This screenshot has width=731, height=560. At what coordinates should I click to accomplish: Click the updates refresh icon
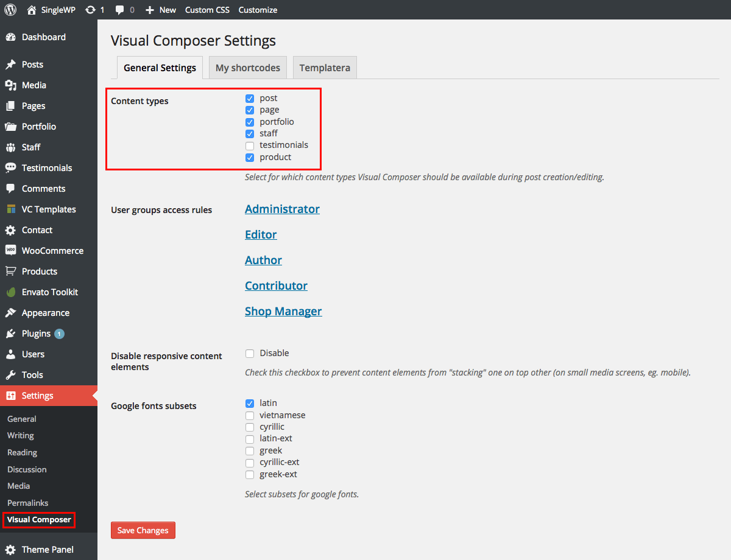coord(91,10)
